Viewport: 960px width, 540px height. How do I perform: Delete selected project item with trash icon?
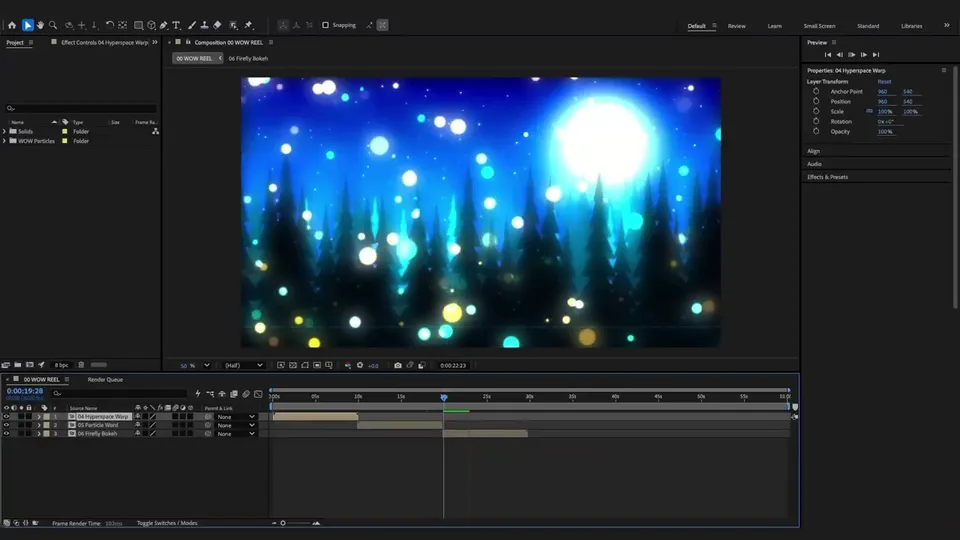pos(81,365)
